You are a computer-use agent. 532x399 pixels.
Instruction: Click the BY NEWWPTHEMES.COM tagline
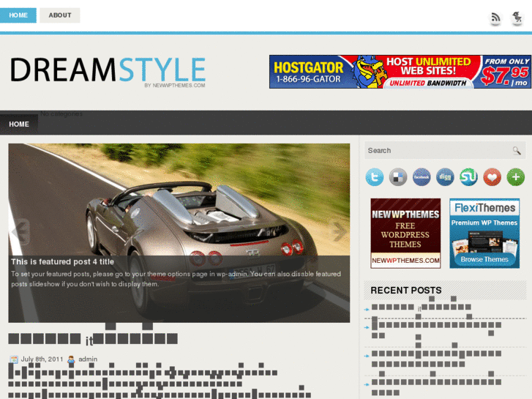175,86
